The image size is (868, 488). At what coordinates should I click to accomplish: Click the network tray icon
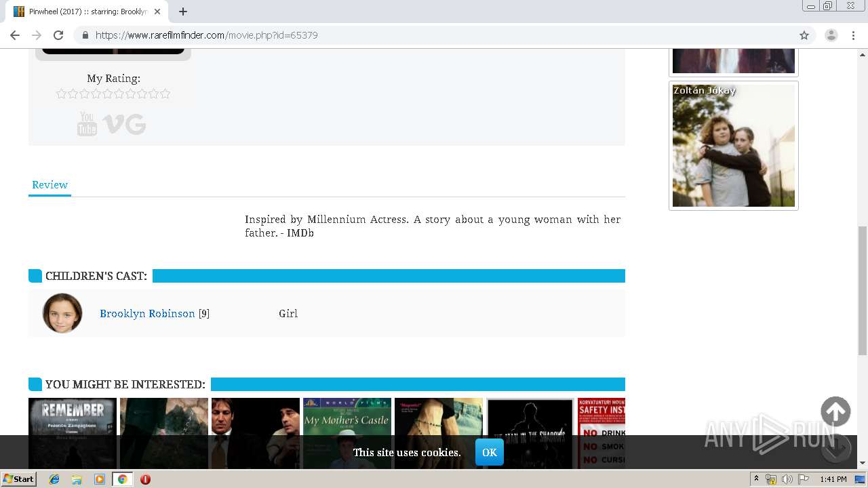[x=771, y=479]
